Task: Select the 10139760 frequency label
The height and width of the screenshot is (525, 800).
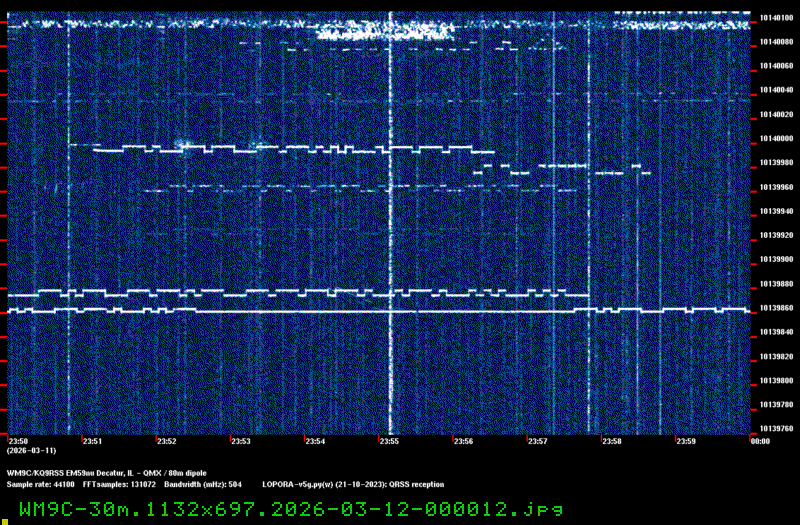Action: click(x=776, y=429)
